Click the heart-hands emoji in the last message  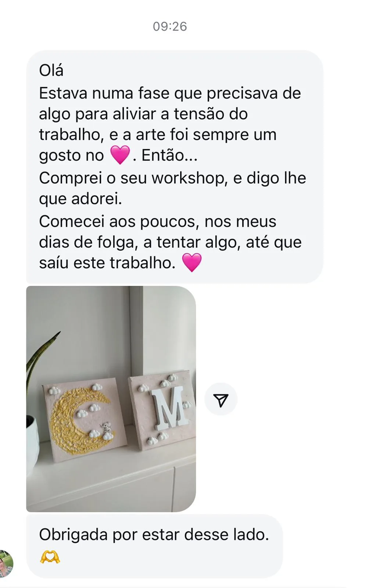(x=50, y=557)
